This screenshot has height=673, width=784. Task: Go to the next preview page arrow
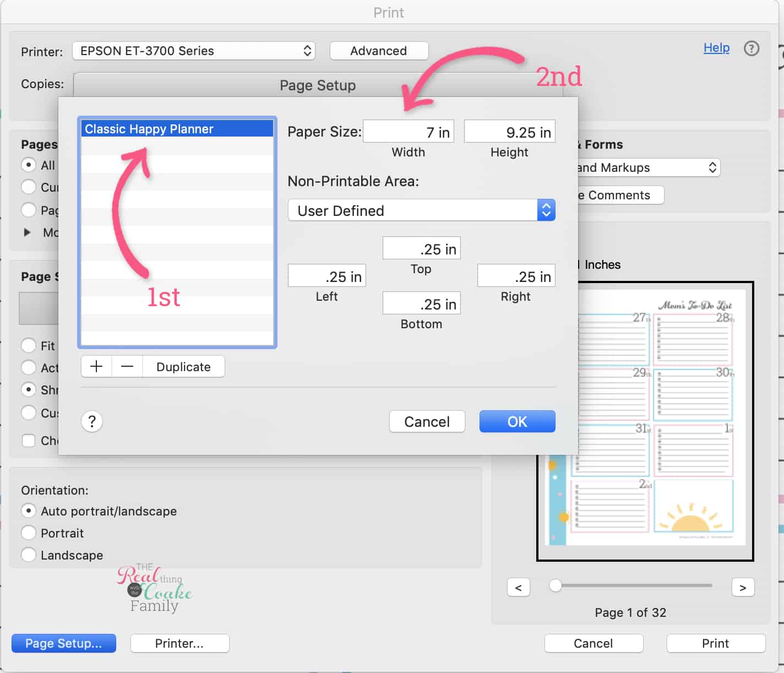click(x=743, y=588)
